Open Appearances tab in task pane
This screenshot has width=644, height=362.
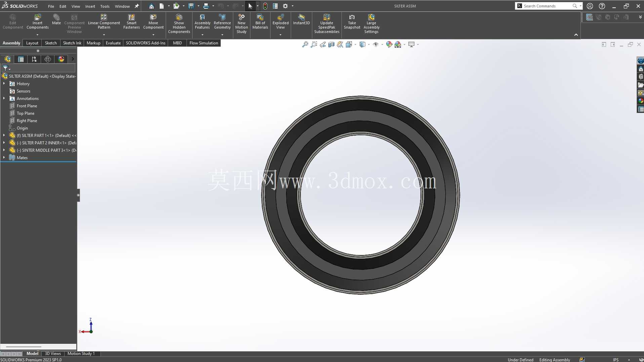coord(641,101)
